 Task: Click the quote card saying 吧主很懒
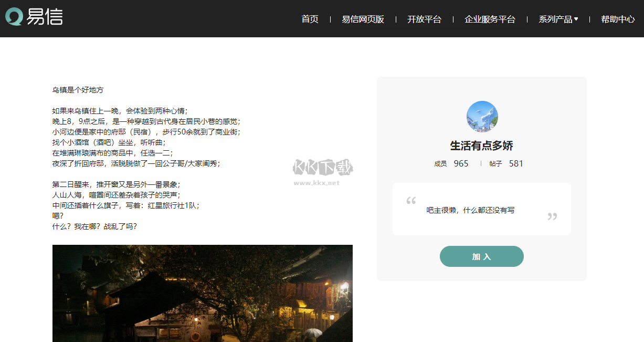pyautogui.click(x=482, y=209)
